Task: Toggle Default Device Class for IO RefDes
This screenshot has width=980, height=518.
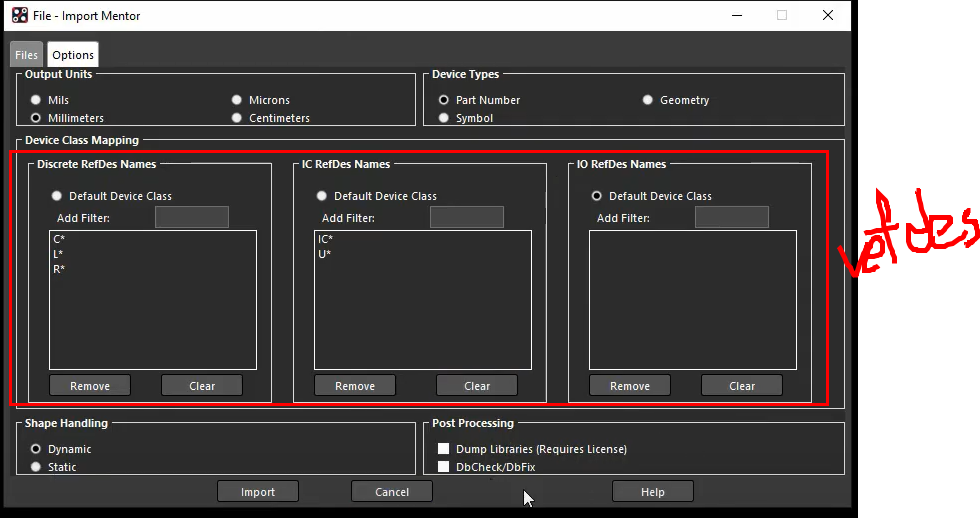Action: coord(597,196)
